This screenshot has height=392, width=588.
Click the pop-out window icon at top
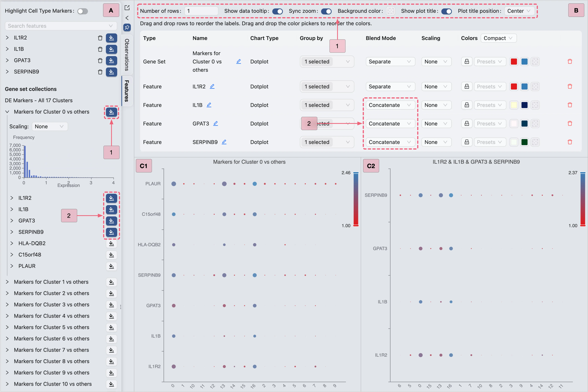[x=127, y=8]
